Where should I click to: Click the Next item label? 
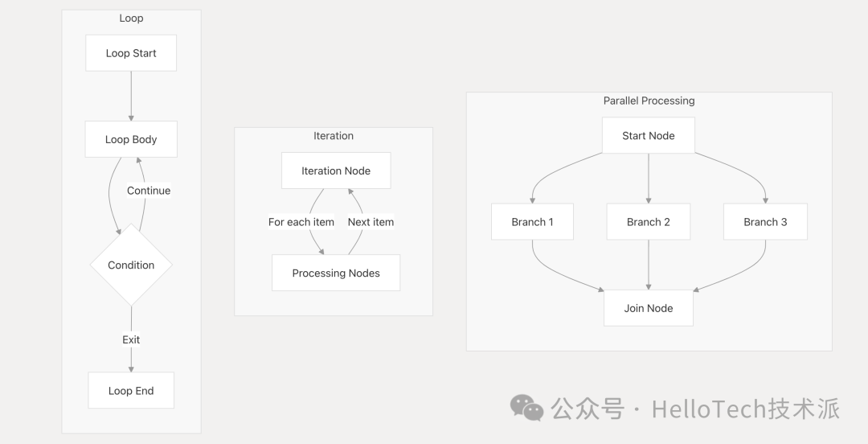(x=371, y=222)
